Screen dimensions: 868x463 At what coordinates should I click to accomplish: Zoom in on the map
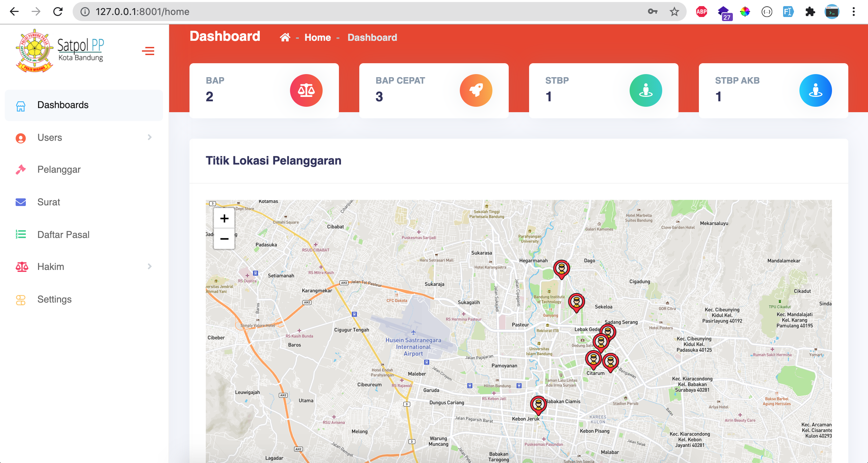[x=224, y=218]
